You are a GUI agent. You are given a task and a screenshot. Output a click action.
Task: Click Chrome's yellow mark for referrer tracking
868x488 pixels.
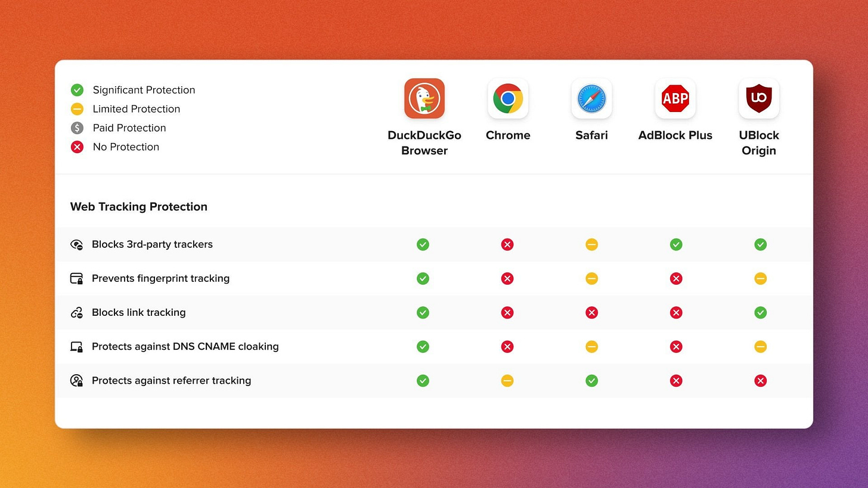click(507, 381)
